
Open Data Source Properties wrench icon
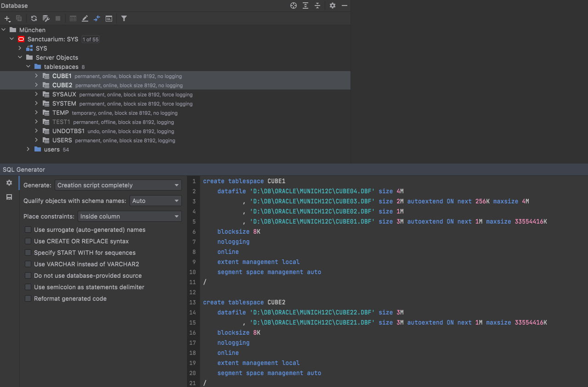(x=46, y=18)
